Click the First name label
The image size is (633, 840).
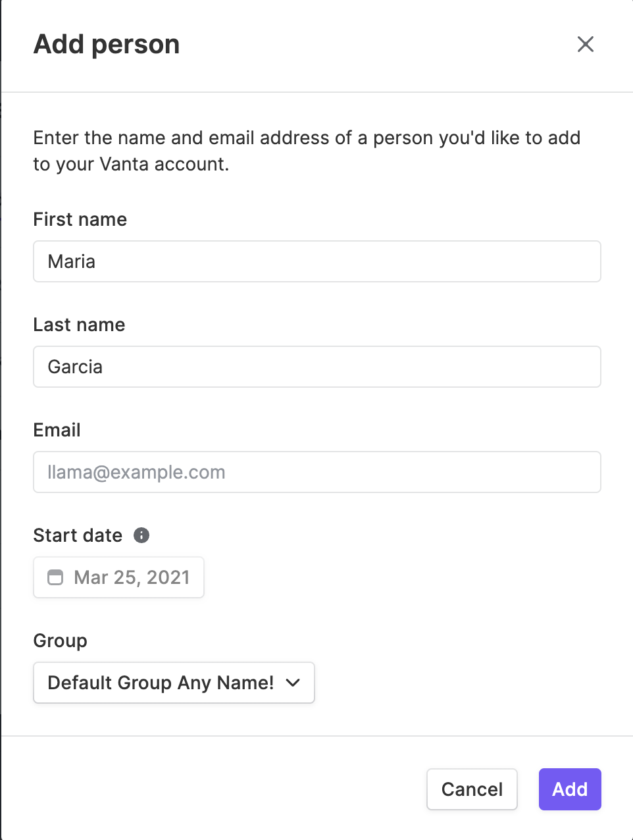pyautogui.click(x=80, y=219)
